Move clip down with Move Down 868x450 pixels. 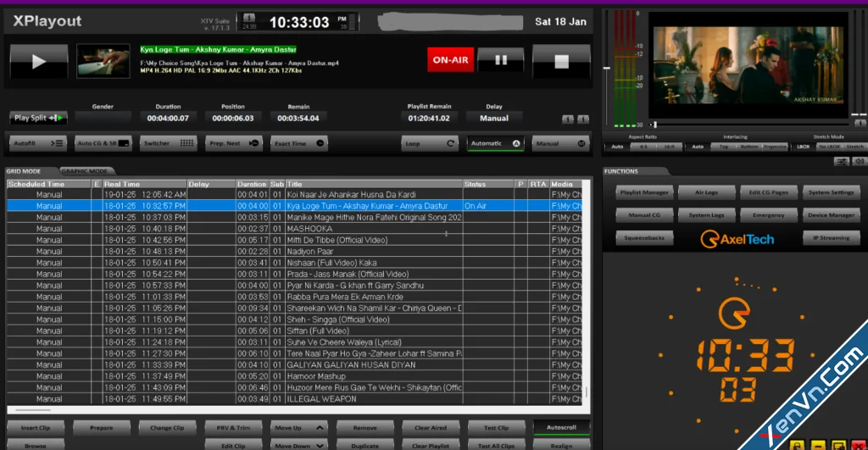coord(299,446)
